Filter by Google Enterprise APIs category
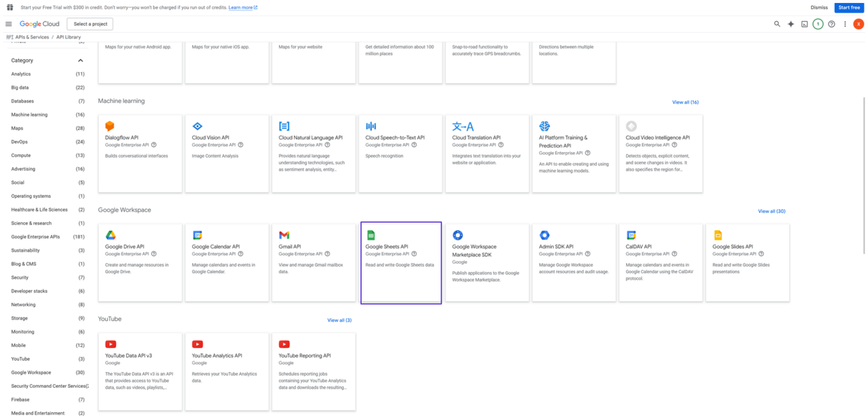Viewport: 868px width, 420px height. (x=35, y=237)
